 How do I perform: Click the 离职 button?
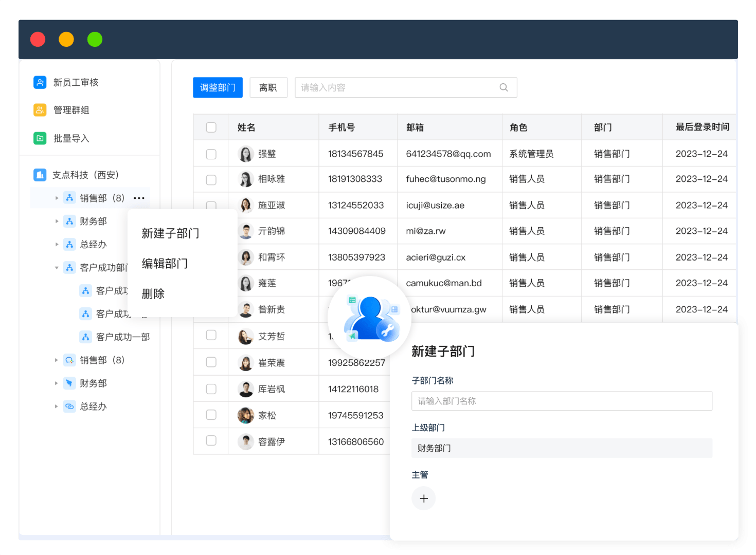268,87
